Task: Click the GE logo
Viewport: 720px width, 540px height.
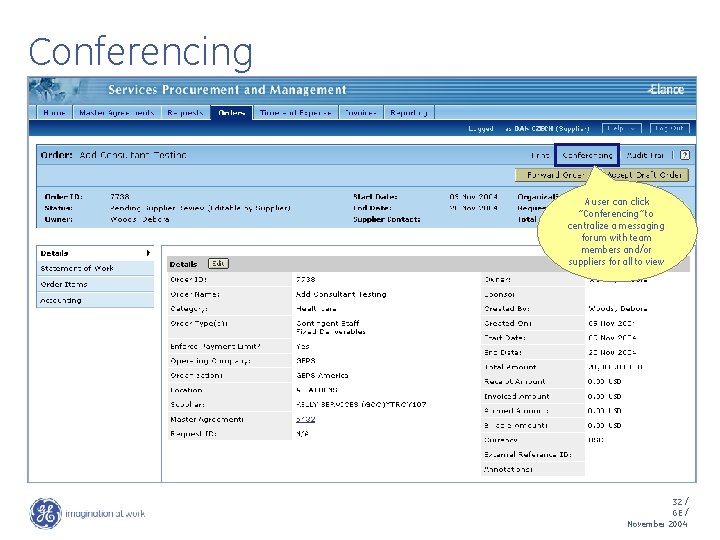Action: 45,513
